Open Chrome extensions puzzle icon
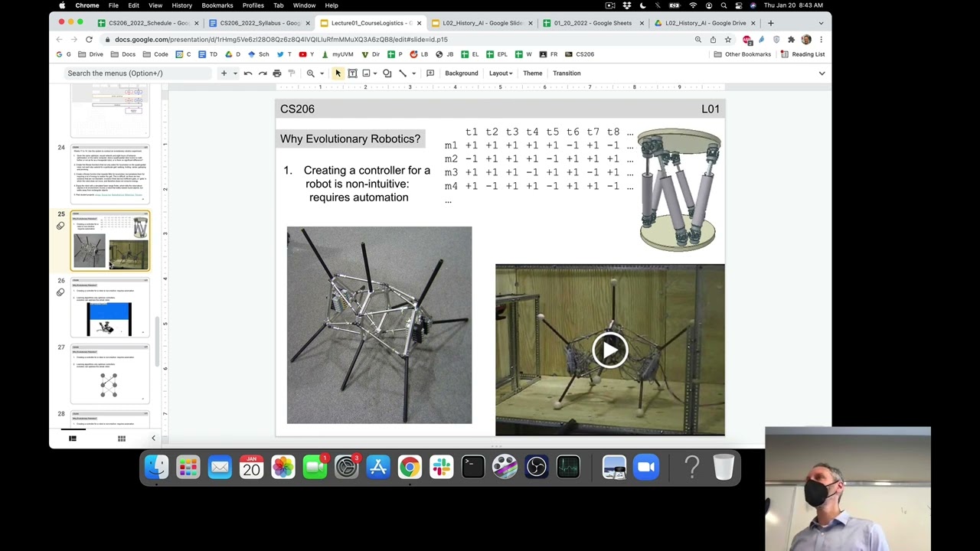Viewport: 980px width, 551px height. pyautogui.click(x=791, y=39)
